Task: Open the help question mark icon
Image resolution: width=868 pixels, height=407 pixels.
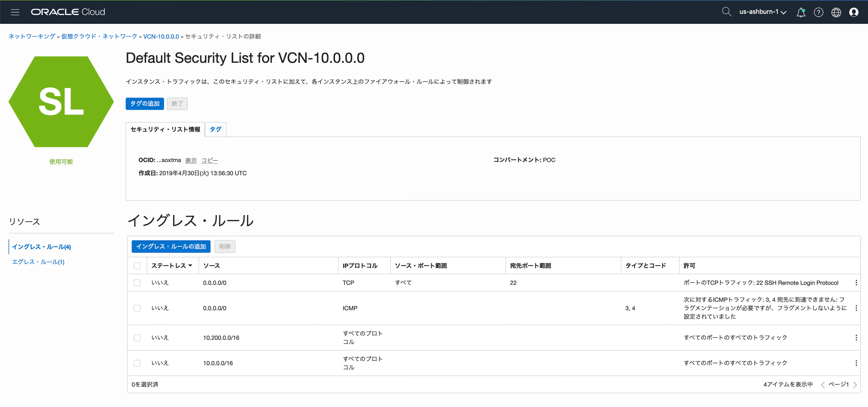Action: point(818,12)
